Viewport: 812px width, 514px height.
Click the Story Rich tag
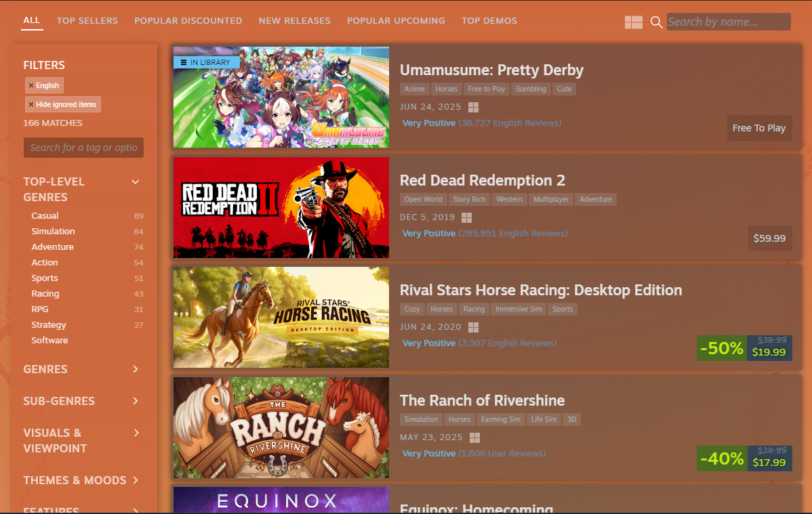(x=469, y=199)
